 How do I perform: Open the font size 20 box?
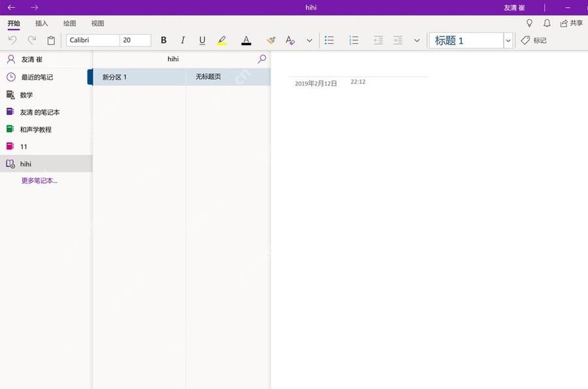pos(135,40)
